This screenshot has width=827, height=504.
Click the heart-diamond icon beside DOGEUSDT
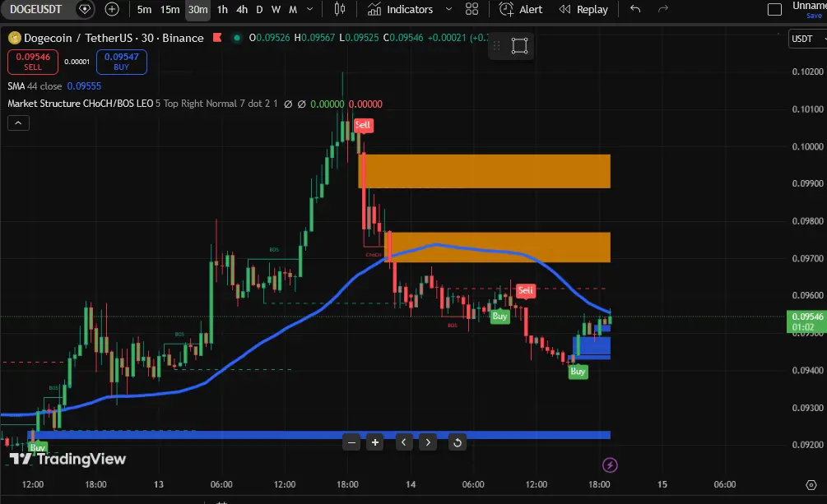[x=85, y=9]
